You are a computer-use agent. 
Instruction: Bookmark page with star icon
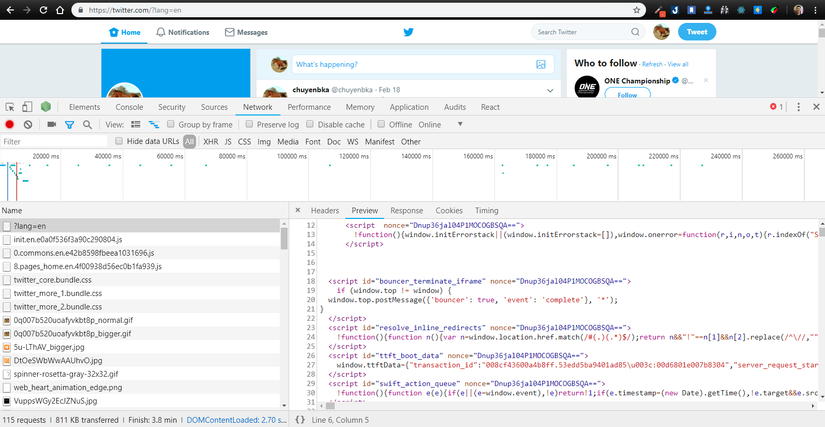tap(637, 10)
